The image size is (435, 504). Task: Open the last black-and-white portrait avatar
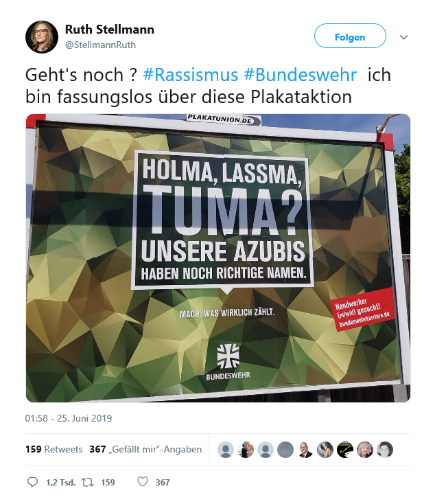[385, 449]
